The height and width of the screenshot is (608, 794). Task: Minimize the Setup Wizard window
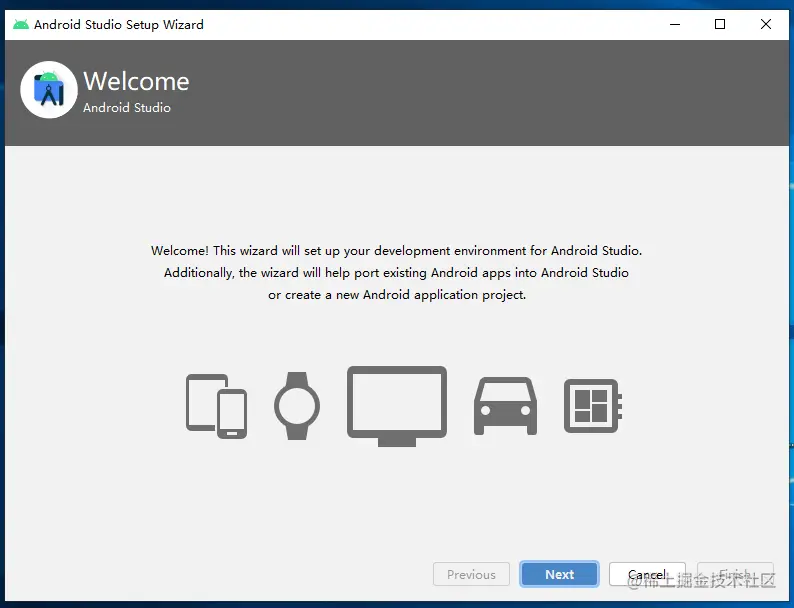(x=675, y=24)
